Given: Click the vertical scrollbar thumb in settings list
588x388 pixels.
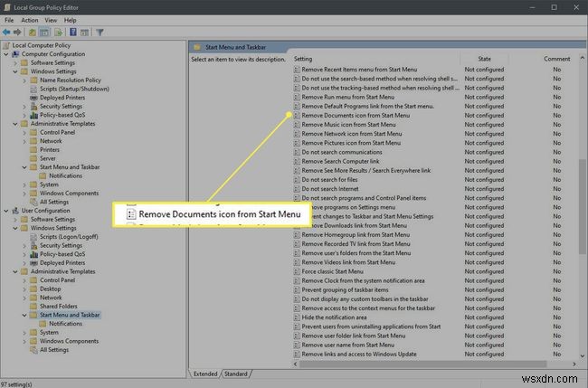Looking at the screenshot, I should coord(582,207).
